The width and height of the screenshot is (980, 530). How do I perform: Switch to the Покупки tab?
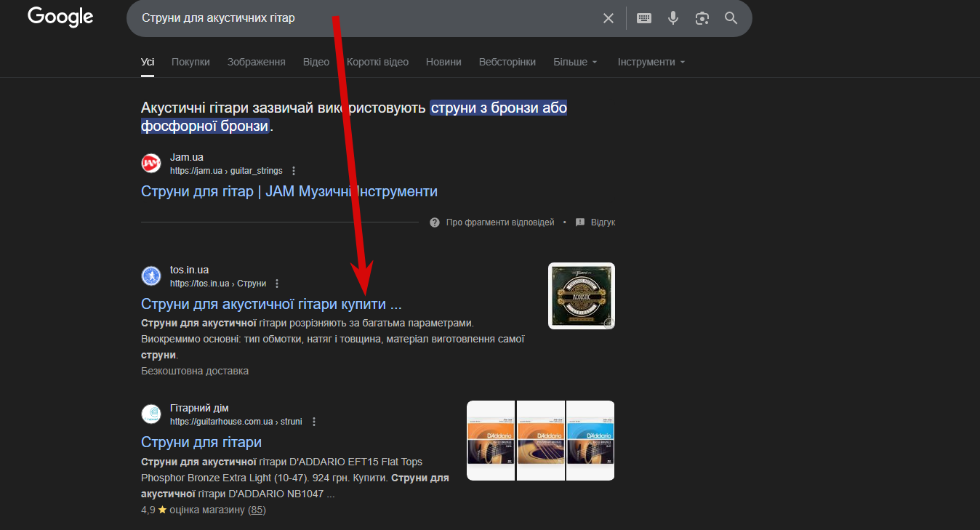tap(190, 62)
